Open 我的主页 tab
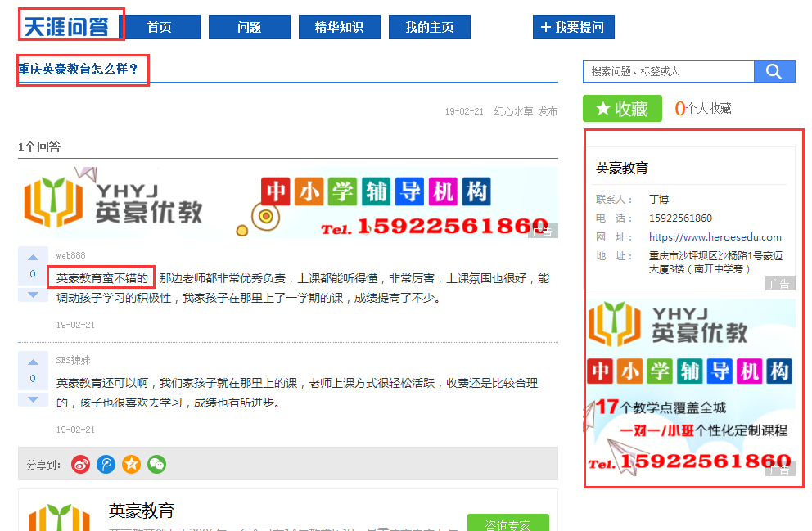812x531 pixels. [429, 27]
